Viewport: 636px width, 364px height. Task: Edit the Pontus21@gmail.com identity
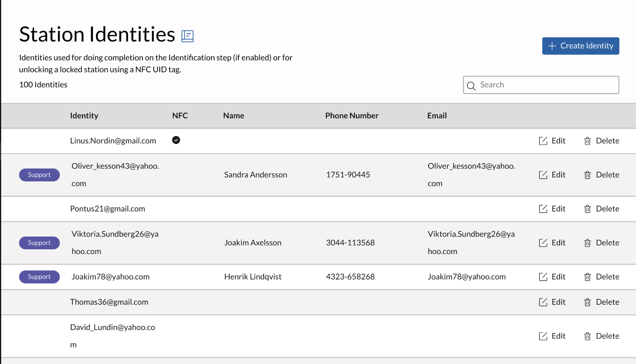pos(552,209)
